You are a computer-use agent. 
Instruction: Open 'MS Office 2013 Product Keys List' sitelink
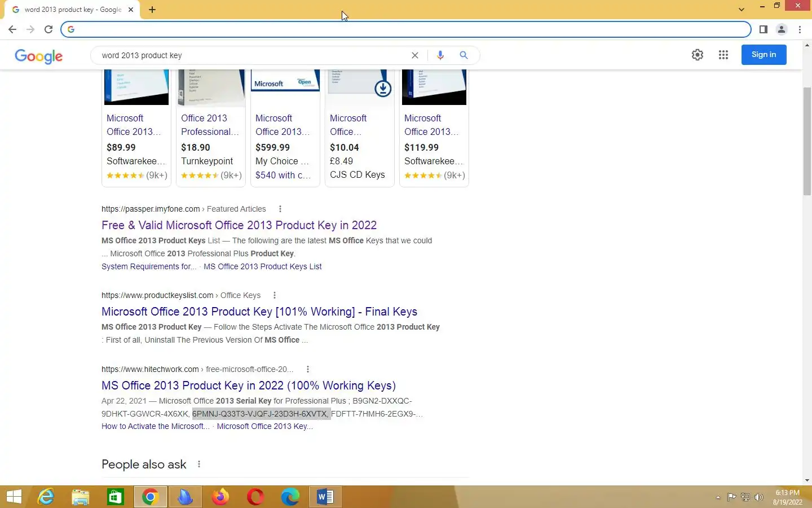coord(262,266)
